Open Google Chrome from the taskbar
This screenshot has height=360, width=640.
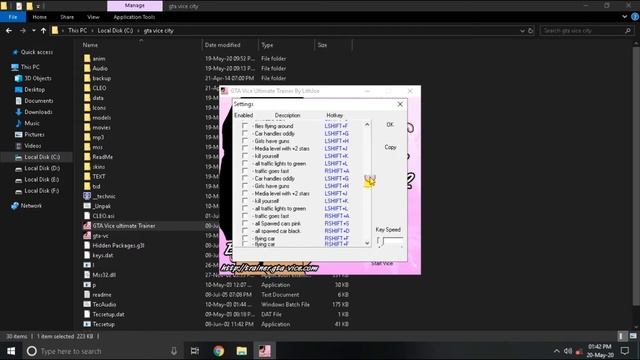click(218, 351)
